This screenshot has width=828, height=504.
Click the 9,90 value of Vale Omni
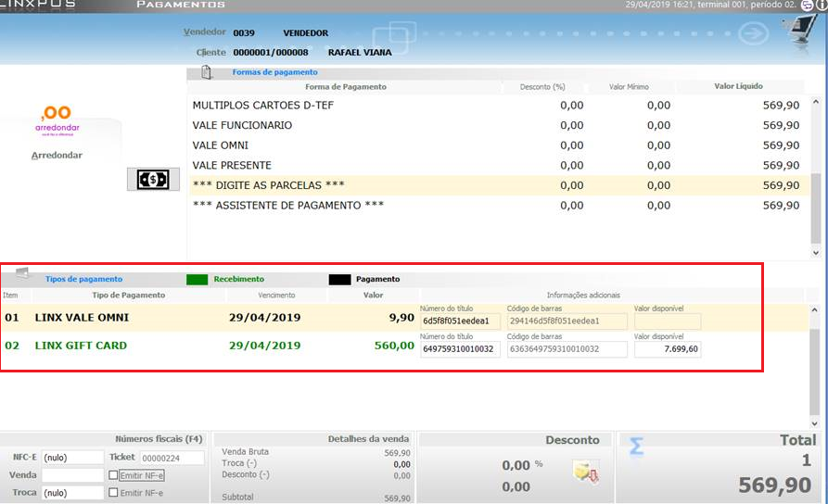(401, 318)
